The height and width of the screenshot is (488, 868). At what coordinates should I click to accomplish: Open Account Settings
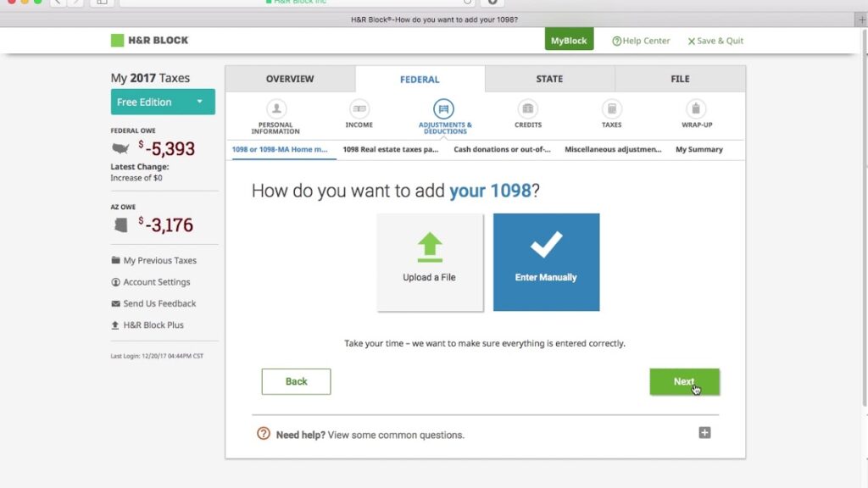click(x=151, y=281)
